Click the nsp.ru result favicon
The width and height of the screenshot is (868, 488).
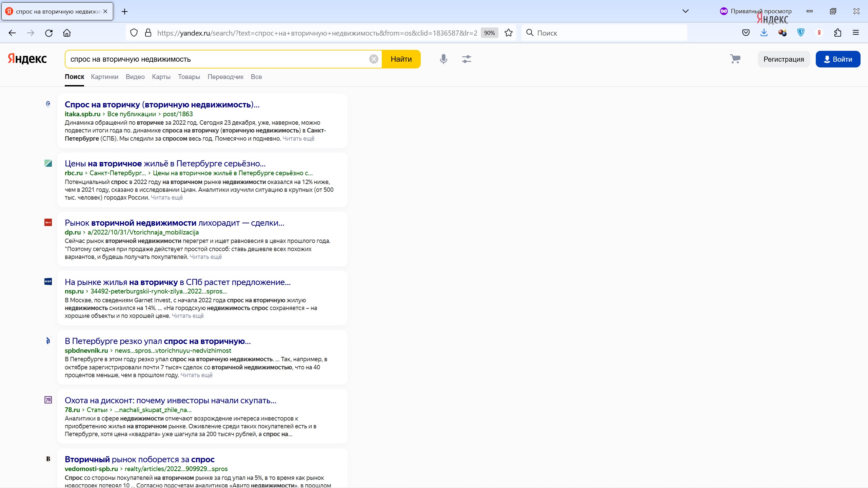[48, 282]
